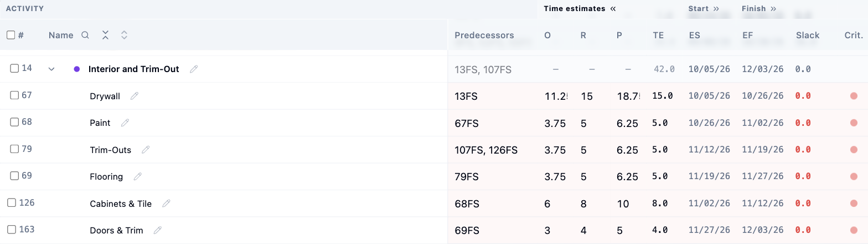
Task: Expand the Finish column group
Action: [773, 8]
